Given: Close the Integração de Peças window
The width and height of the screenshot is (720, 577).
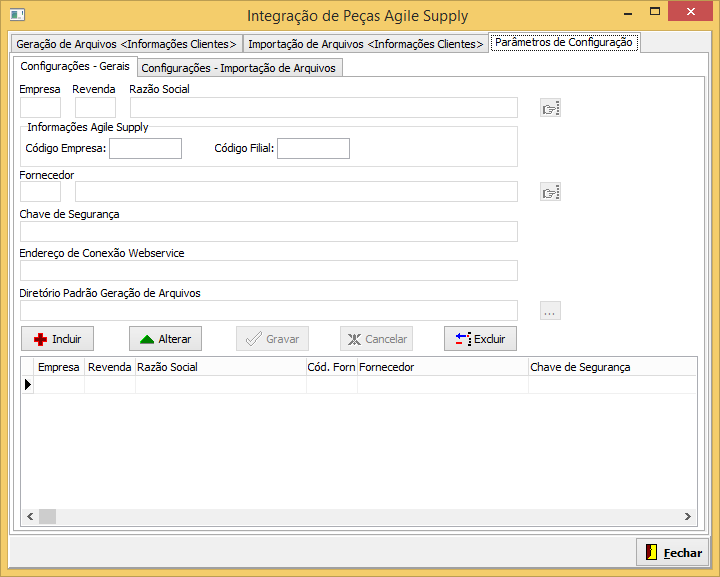Looking at the screenshot, I should click(x=690, y=11).
